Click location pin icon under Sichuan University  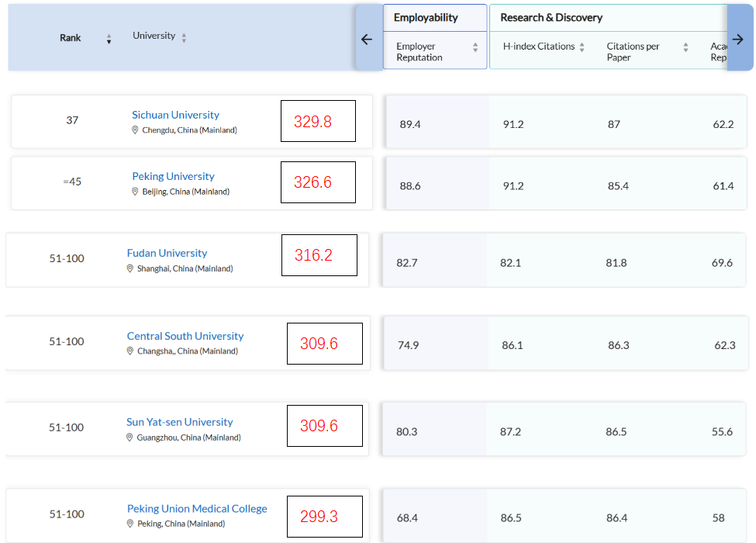[x=135, y=130]
